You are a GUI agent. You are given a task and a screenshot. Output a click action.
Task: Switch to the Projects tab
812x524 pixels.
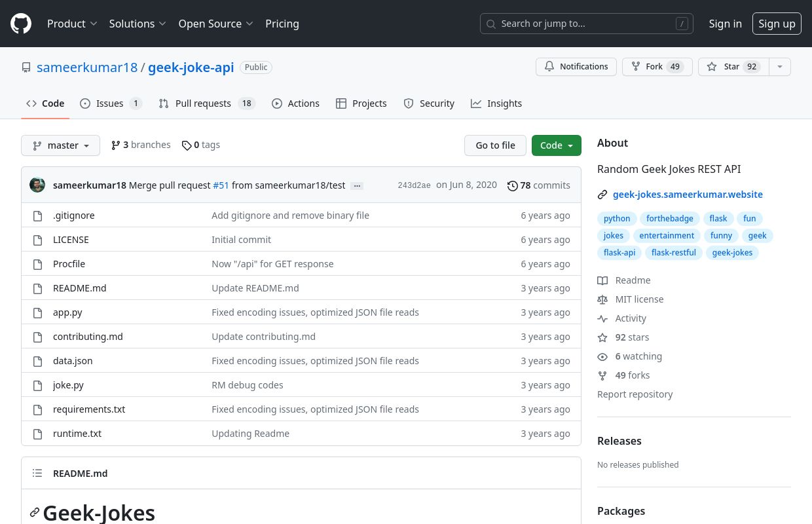361,103
